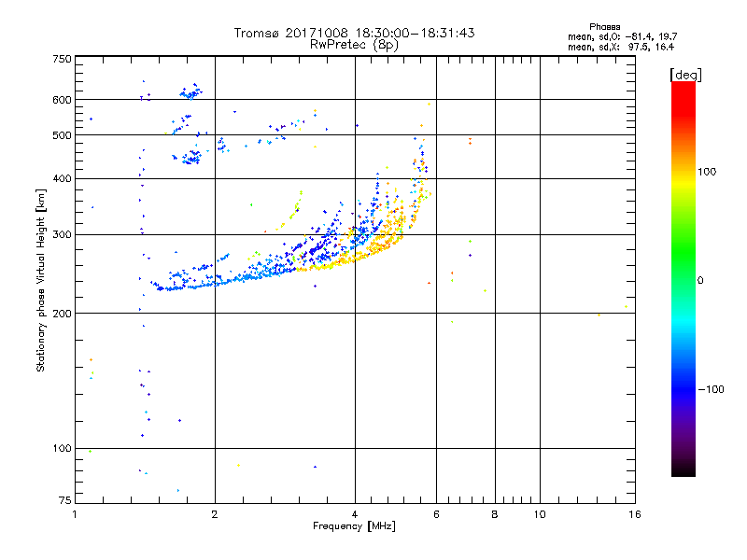The image size is (747, 560).
Task: Click the '16' frequency tick label
Action: [635, 514]
